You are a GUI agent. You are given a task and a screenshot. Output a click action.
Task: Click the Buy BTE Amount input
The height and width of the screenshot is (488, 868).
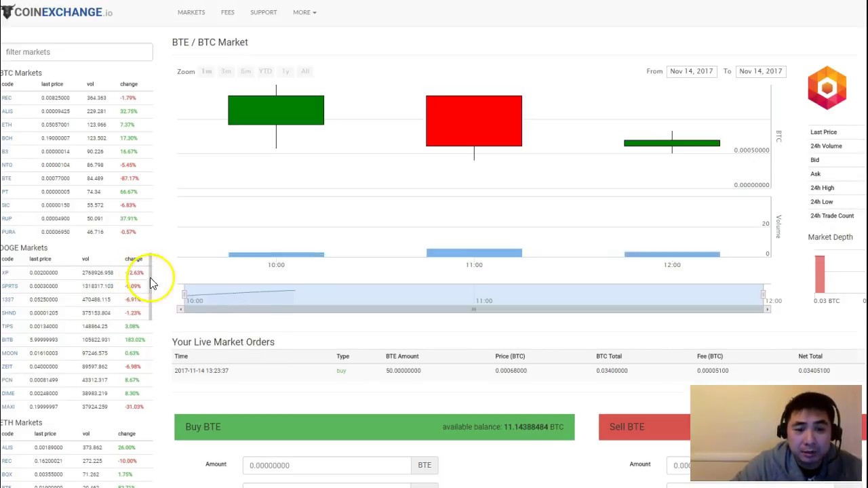click(327, 465)
